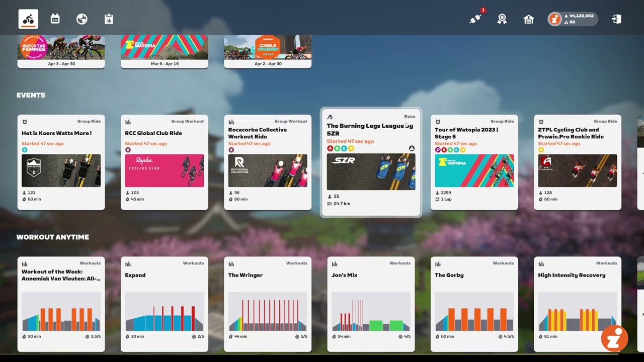Open 'ZTPL Cycling Club and Prawie.Pro Rookie Ride' title
Screen dimensions: 644x362
coord(571,133)
